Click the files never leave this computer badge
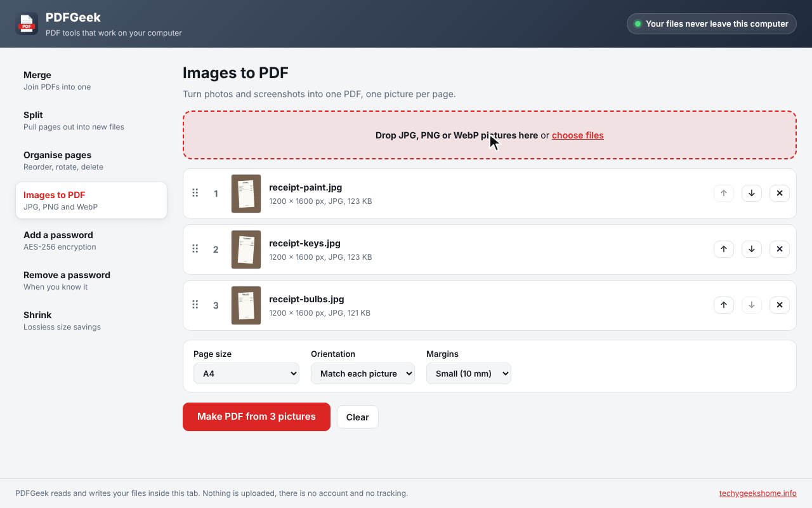This screenshot has height=508, width=812. point(712,24)
